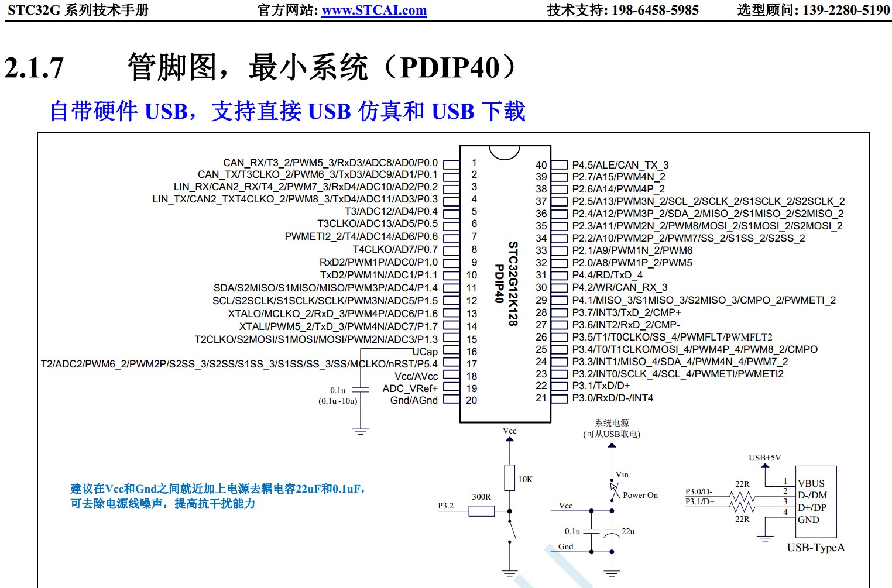Click pin label 'P3.0/RxD/D-/INT4'
Image resolution: width=892 pixels, height=588 pixels.
(x=612, y=398)
